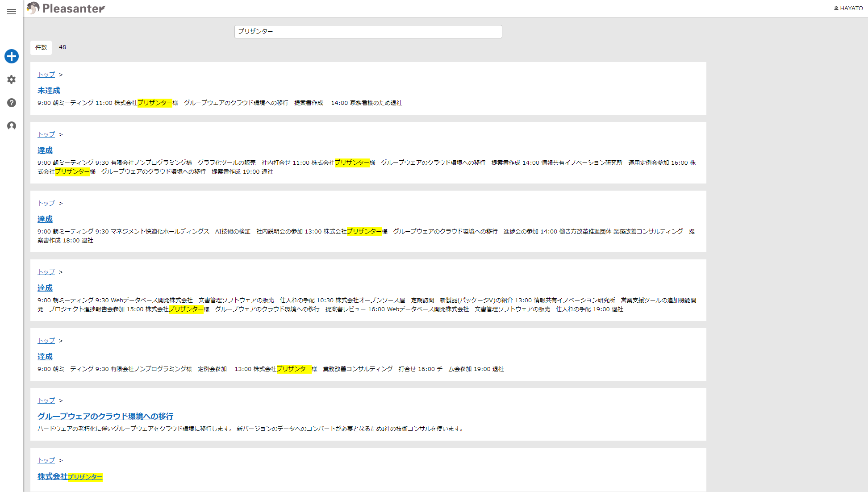
Task: Open the 株式会社プリザンター result link
Action: point(70,476)
